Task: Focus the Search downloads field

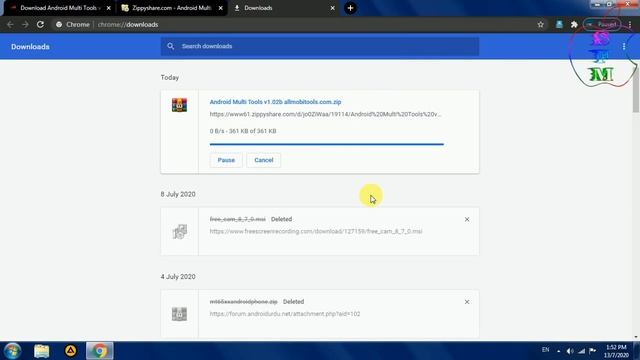Action: [x=320, y=47]
